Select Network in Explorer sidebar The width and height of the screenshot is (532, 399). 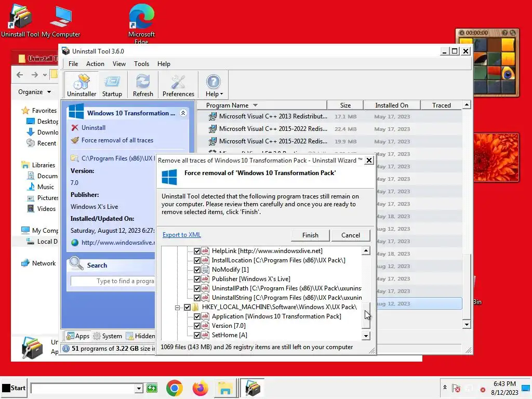pyautogui.click(x=38, y=263)
